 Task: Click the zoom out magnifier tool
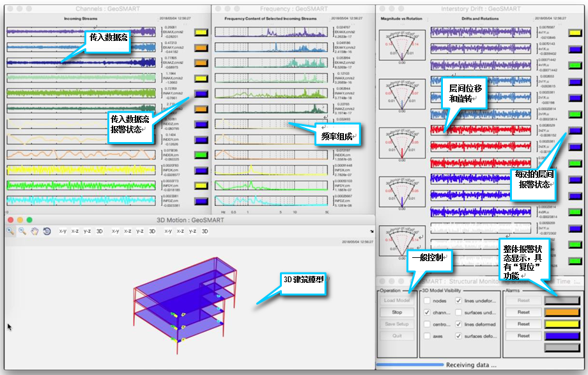click(x=22, y=231)
